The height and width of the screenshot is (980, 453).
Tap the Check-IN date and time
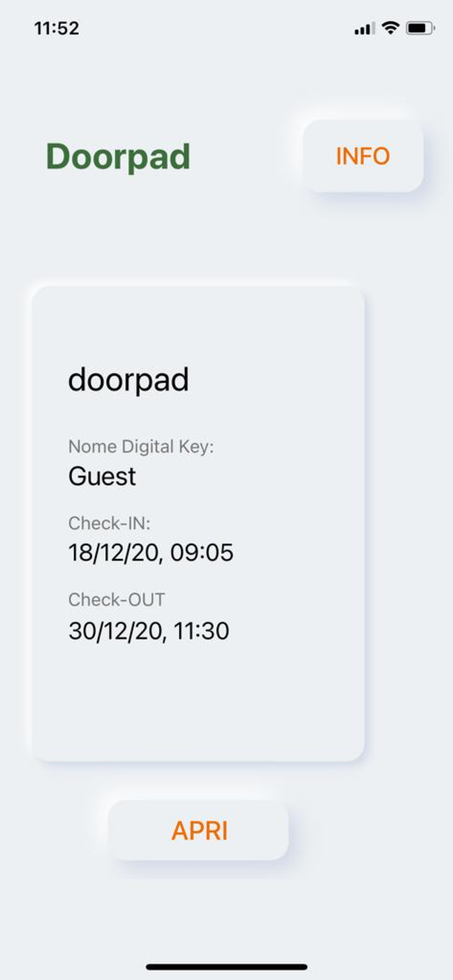tap(151, 553)
